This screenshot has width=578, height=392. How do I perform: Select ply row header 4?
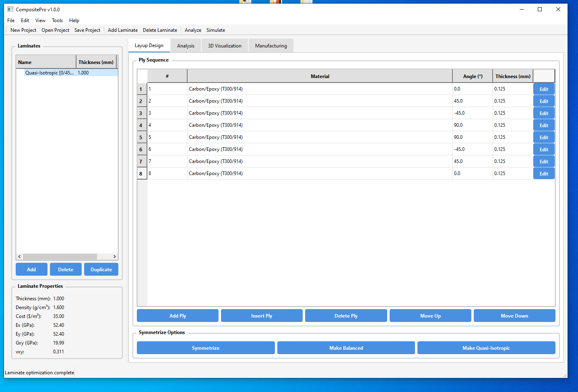point(142,125)
